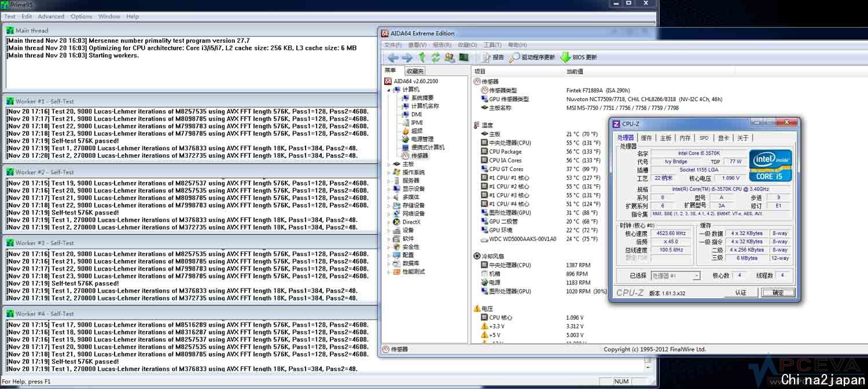Screen dimensions: 868x389
Task: Collapse the 计算机 tree node
Action: [389, 90]
